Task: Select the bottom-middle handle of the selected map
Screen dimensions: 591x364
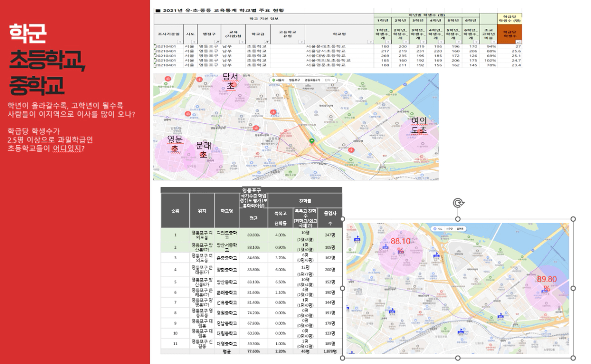Action: (x=458, y=358)
